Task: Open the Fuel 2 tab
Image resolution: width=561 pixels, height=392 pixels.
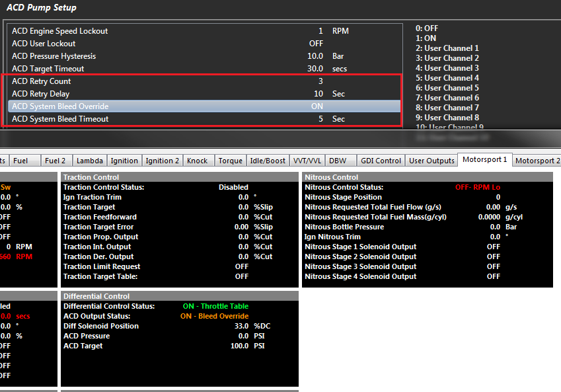Action: coord(55,160)
